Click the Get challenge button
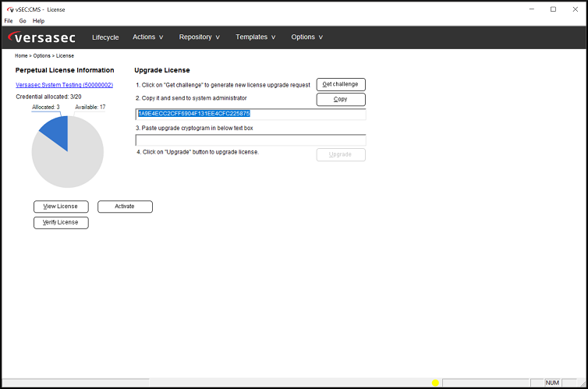 (x=341, y=84)
